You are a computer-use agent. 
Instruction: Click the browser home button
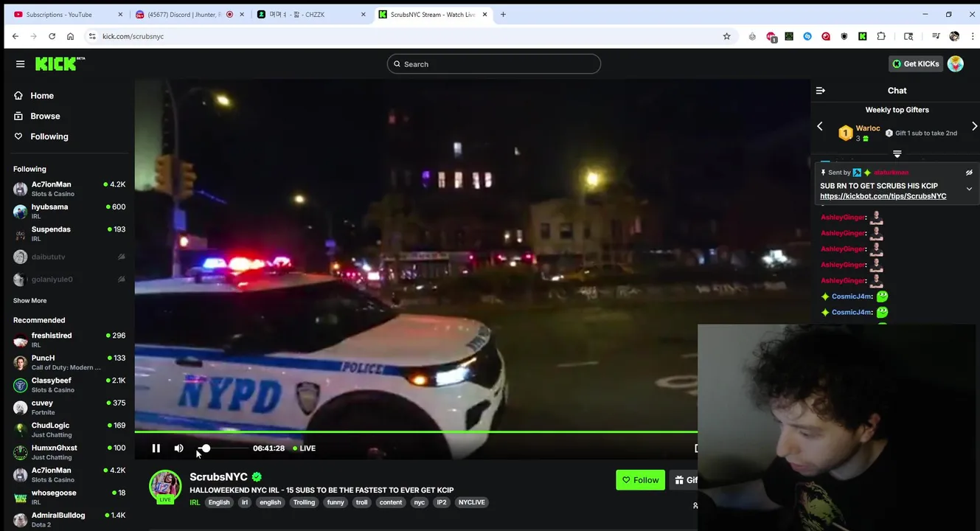tap(70, 36)
